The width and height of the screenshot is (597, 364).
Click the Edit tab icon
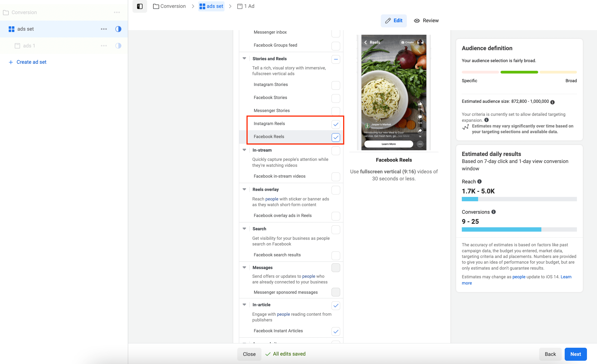tap(388, 20)
